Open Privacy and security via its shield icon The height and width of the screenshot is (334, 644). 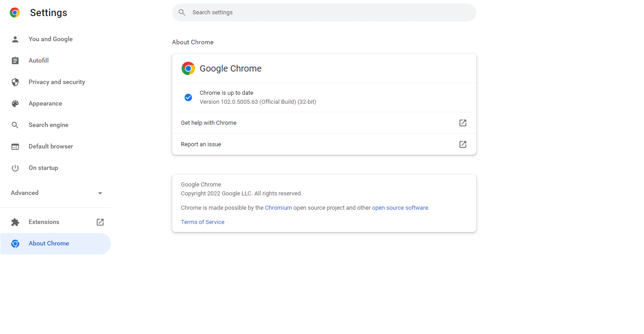click(15, 82)
